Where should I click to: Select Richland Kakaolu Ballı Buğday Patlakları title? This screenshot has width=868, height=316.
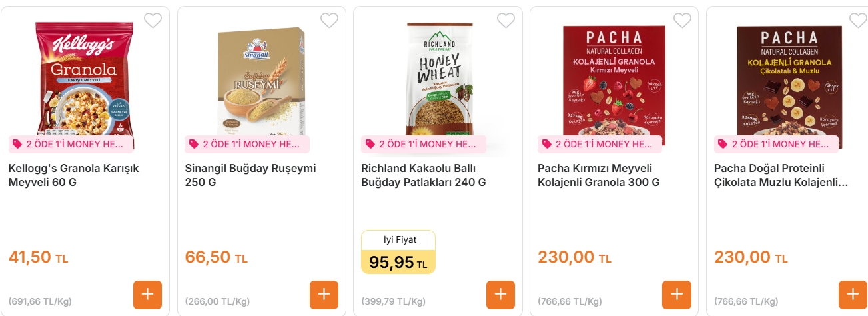424,175
